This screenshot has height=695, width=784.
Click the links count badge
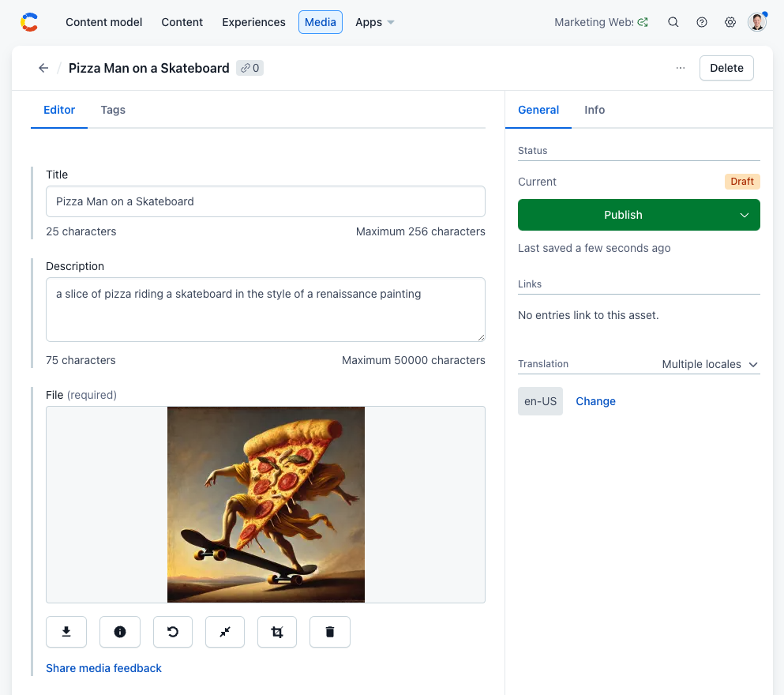coord(249,68)
